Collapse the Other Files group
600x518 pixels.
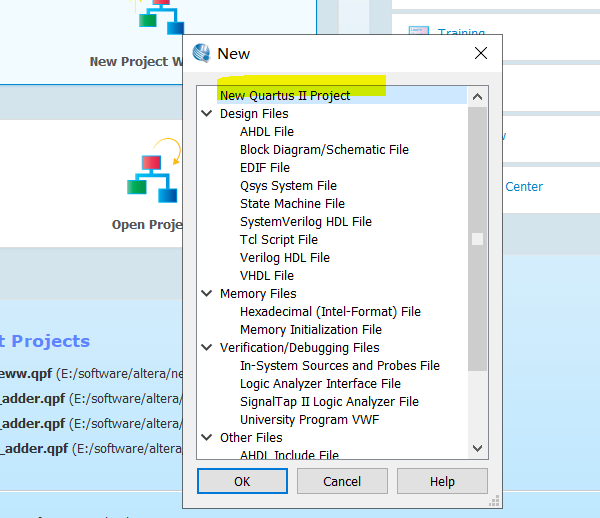[x=207, y=437]
